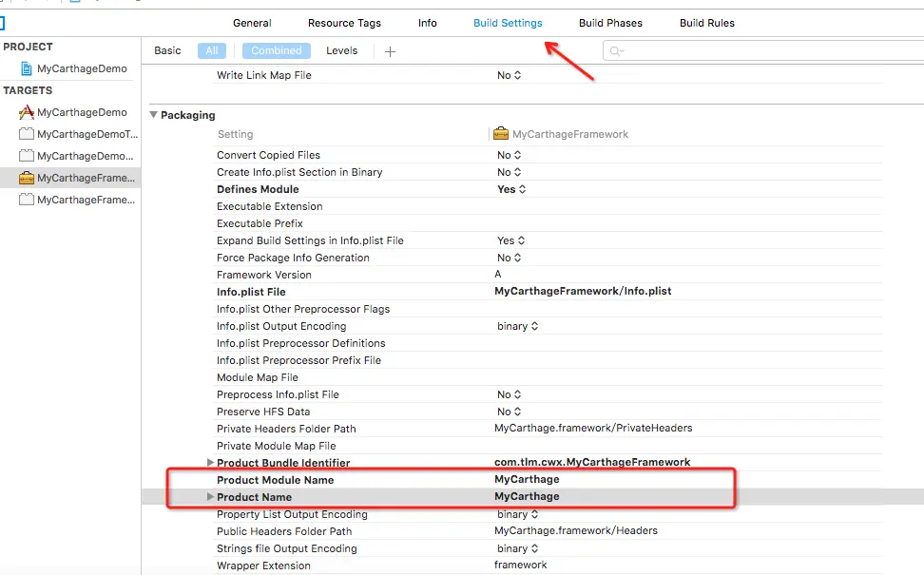
Task: Open Force Package Info Generation dropdown
Action: [x=510, y=258]
